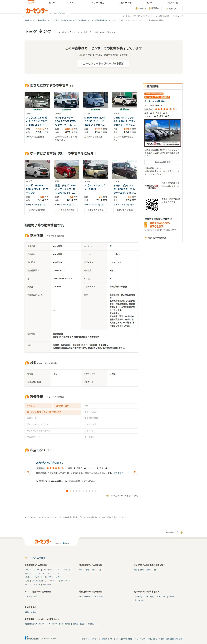Open the N-BOX 660 カスタム listing title
The width and height of the screenshot is (207, 644).
point(95,121)
